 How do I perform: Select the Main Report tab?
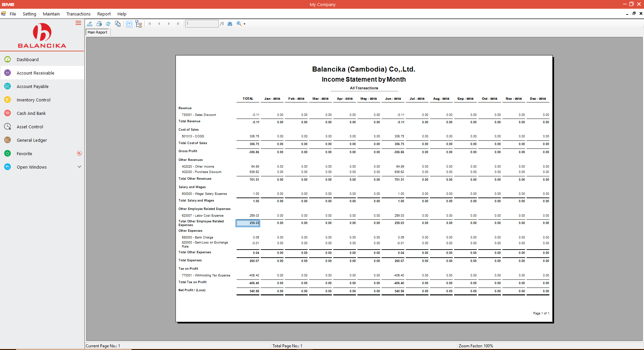(98, 32)
